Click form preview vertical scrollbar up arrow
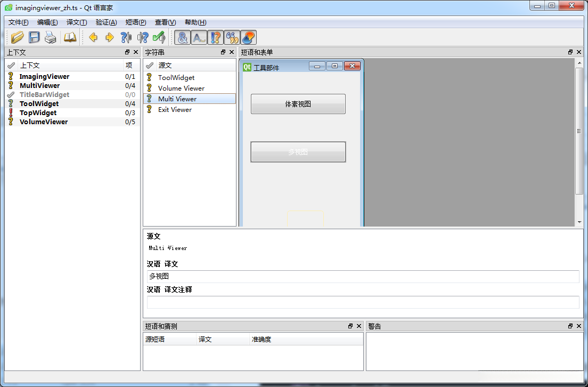 click(580, 63)
